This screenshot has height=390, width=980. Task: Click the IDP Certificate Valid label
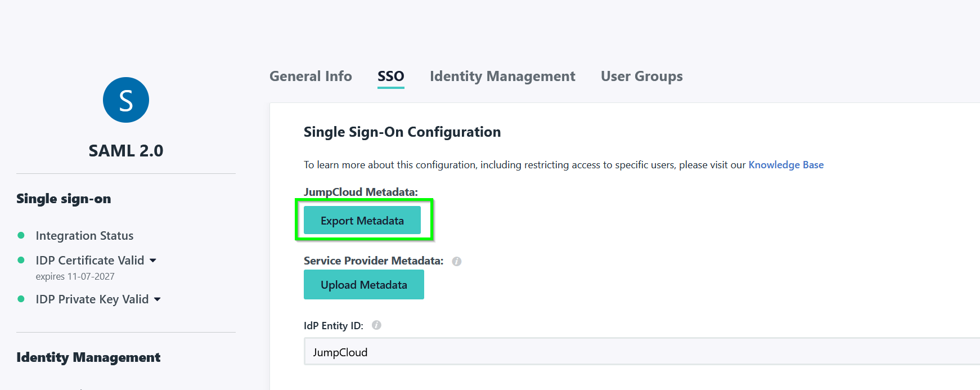[x=90, y=261]
